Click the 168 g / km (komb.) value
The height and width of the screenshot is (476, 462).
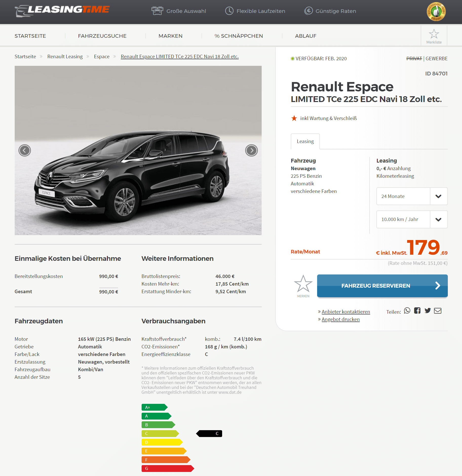pyautogui.click(x=226, y=347)
